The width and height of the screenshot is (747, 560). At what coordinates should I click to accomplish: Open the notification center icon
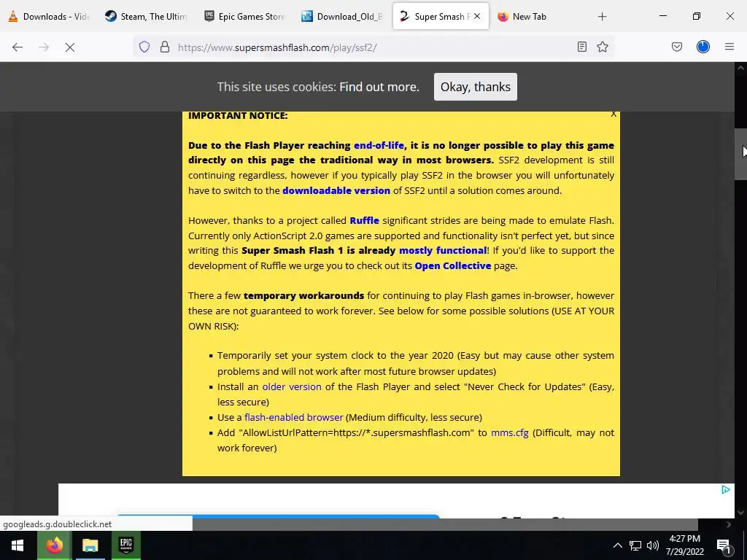[x=723, y=545]
